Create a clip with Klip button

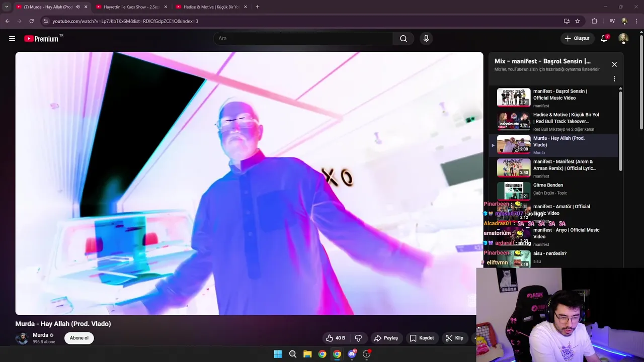point(454,338)
